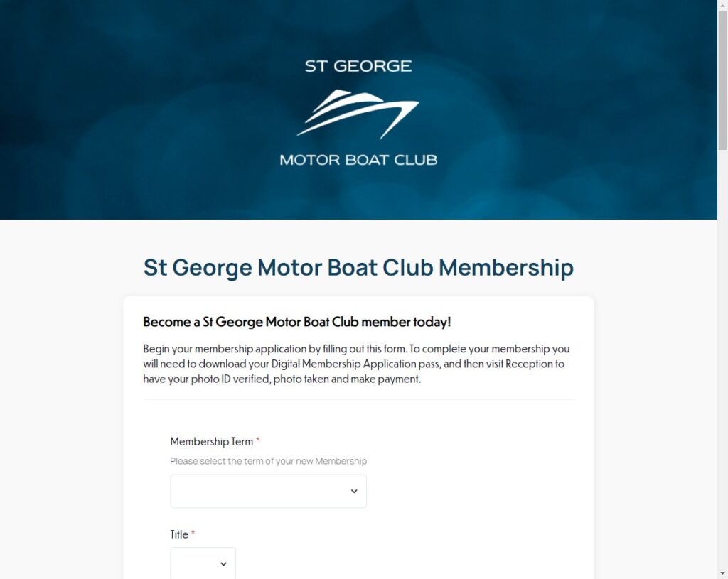
Task: Click the ST GEORGE logo text
Action: (358, 66)
